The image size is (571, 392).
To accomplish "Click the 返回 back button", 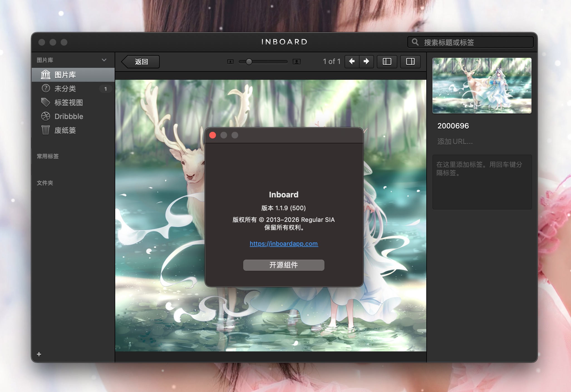I will 141,62.
